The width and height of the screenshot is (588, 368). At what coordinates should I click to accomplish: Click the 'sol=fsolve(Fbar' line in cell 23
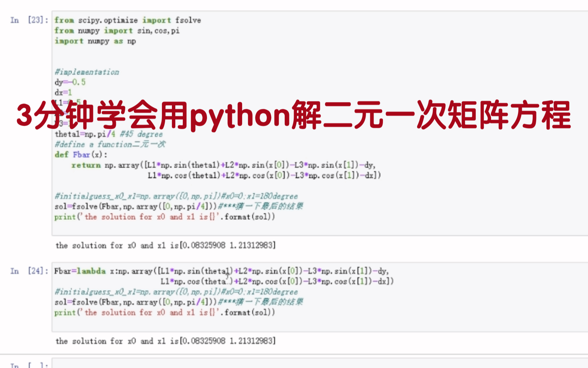[x=179, y=206]
